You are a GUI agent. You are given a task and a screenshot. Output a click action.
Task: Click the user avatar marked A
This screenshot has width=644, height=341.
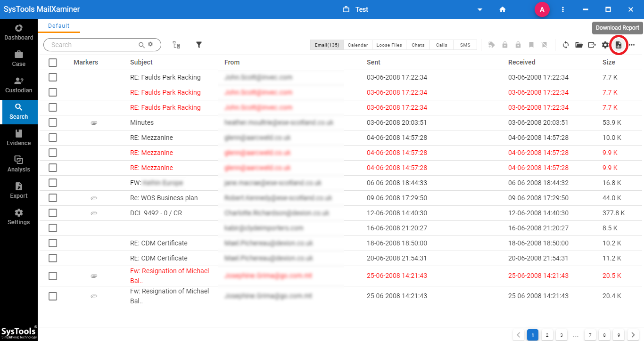point(542,9)
